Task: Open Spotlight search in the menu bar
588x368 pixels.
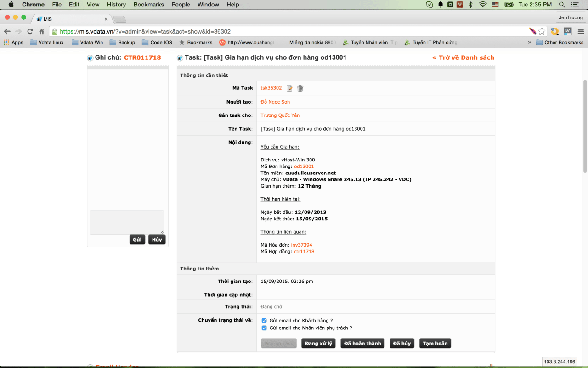Action: [x=562, y=5]
